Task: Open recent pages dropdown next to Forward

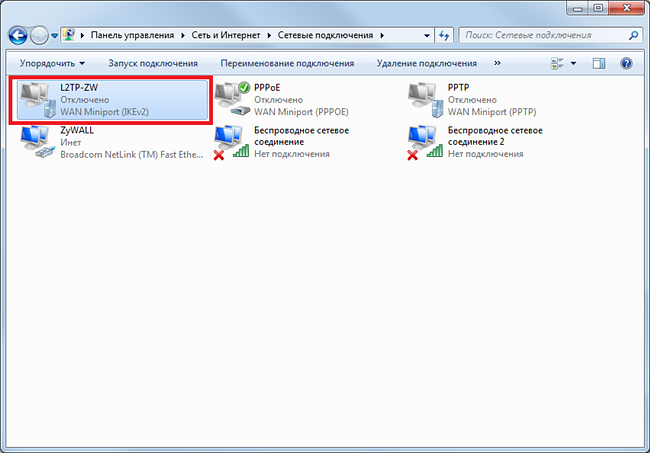Action: click(54, 36)
